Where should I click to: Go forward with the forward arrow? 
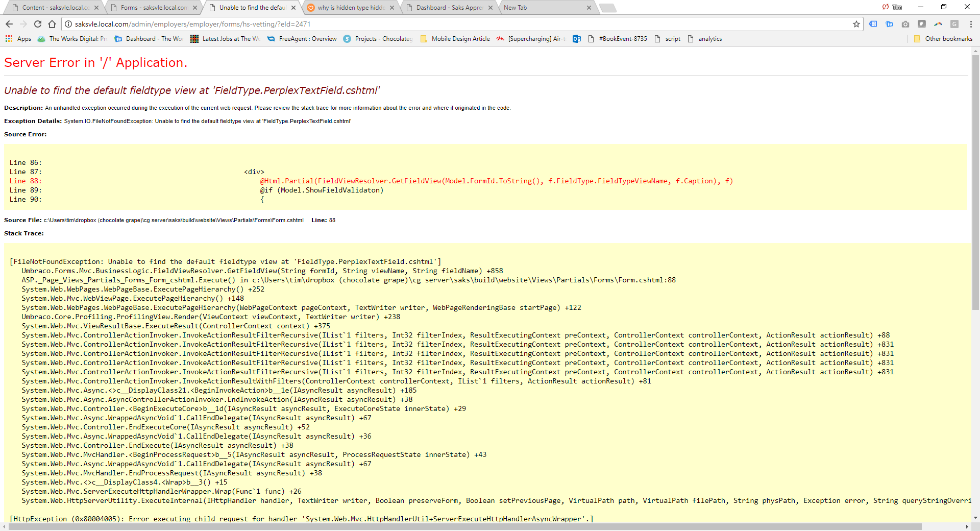23,24
